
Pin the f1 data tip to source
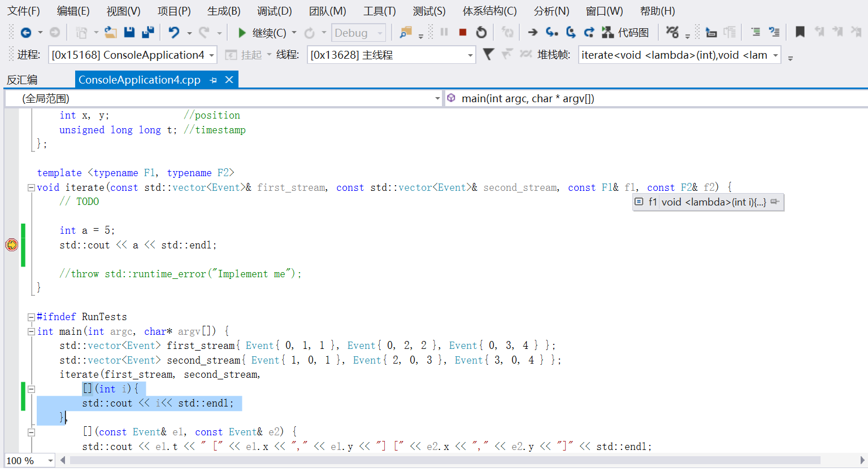[x=775, y=202]
